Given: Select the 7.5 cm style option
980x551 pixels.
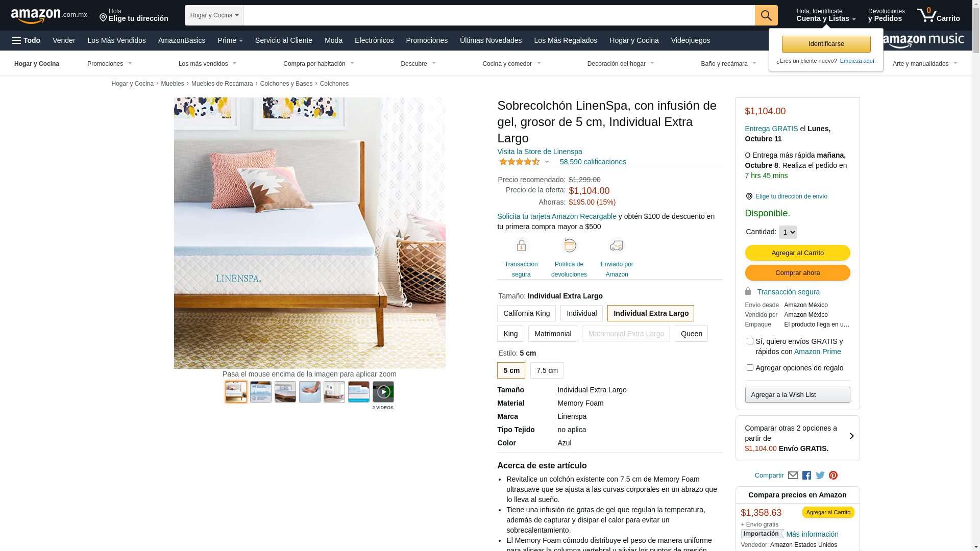Looking at the screenshot, I should 547,370.
